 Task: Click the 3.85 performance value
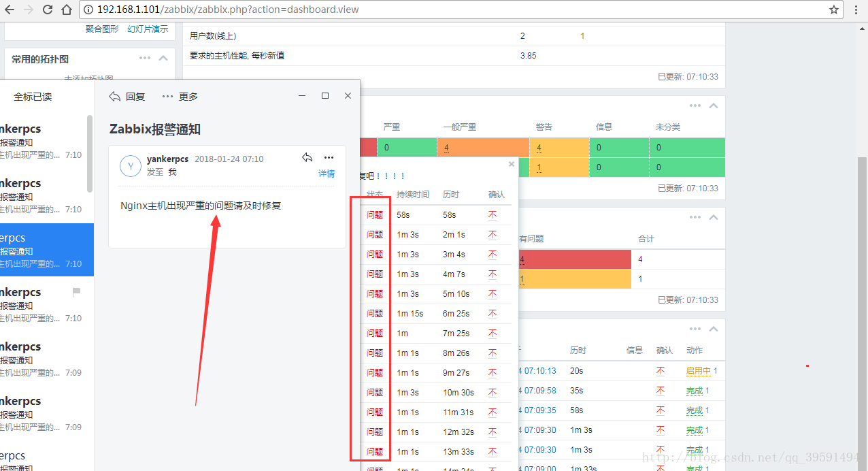[529, 55]
